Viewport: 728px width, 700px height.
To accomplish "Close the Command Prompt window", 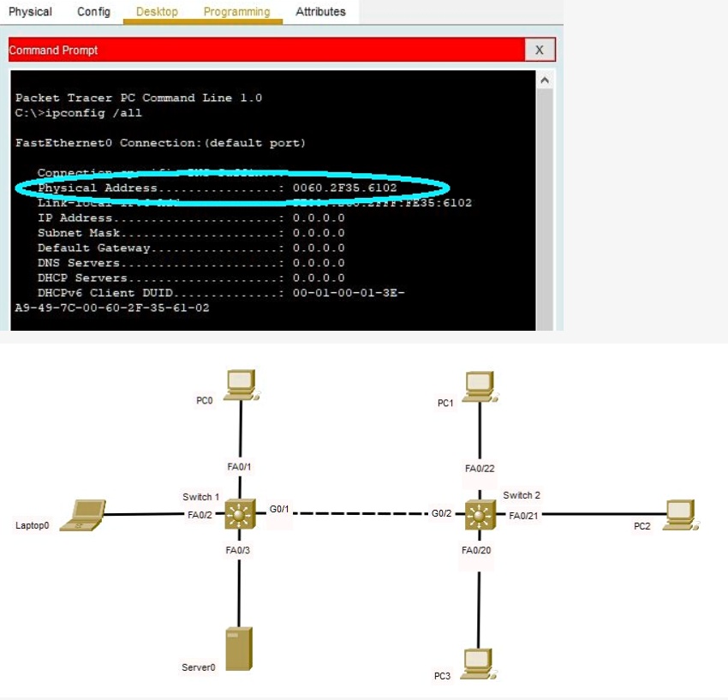I will [x=539, y=50].
